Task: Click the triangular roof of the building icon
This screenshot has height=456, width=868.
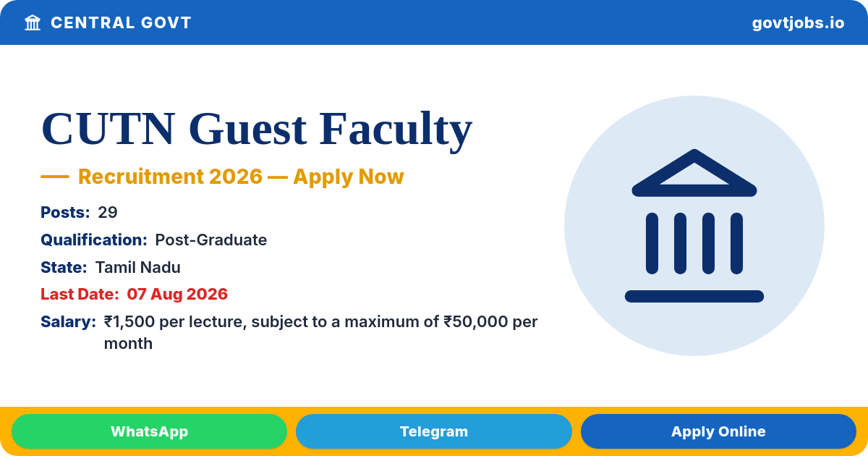Action: 694,173
